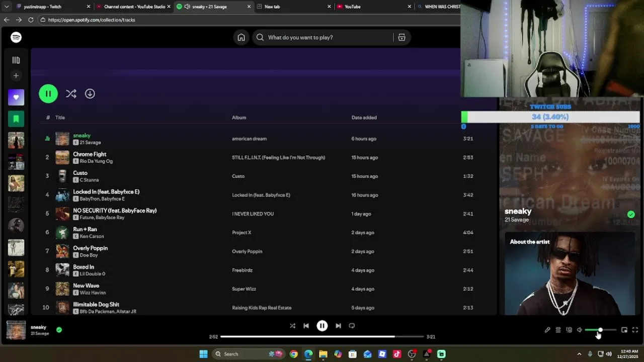Select the track 'New Wave'
This screenshot has width=644, height=362.
pos(86,286)
